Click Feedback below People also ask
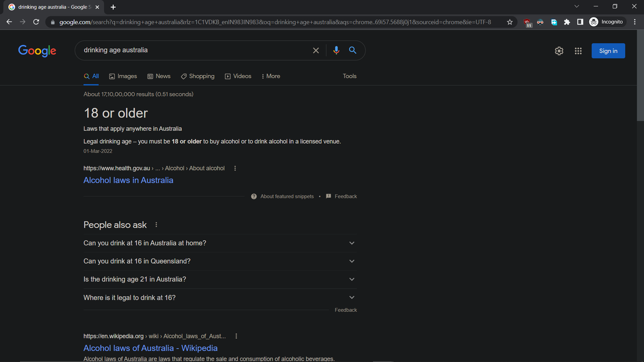The height and width of the screenshot is (362, 644). click(346, 310)
